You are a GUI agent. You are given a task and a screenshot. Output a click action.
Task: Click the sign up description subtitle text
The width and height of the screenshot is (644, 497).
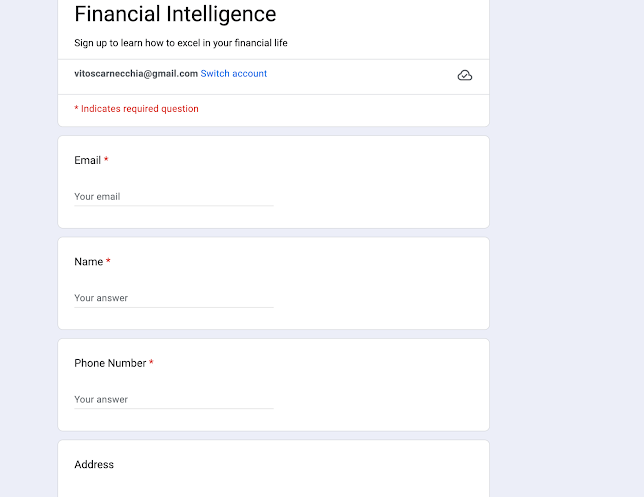coord(180,43)
